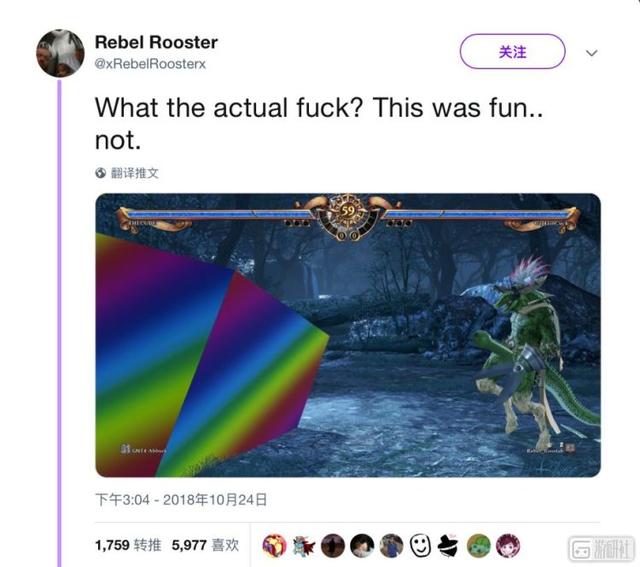640x567 pixels.
Task: Click the fifth liker avatar with blue clothing
Action: 391,546
